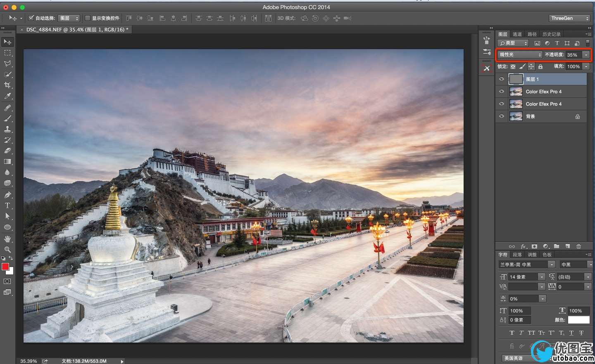Toggle the Auto-Select checkbox

coord(31,18)
